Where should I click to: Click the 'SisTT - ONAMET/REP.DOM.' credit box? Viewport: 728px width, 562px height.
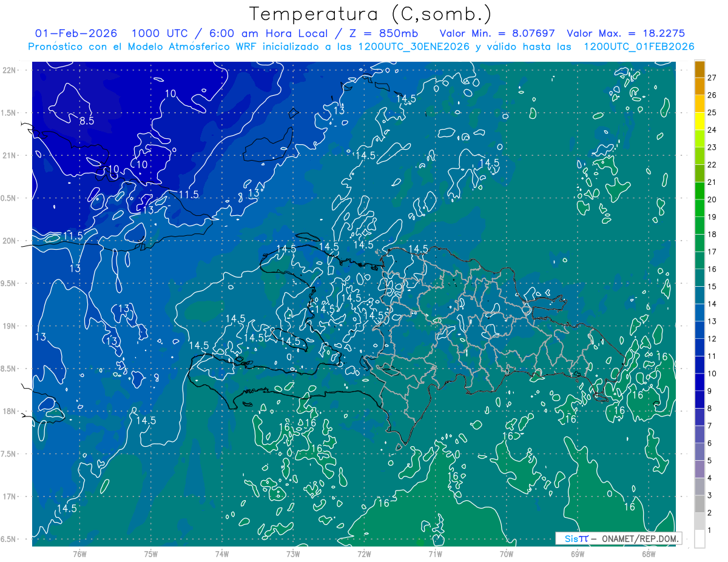pos(618,538)
